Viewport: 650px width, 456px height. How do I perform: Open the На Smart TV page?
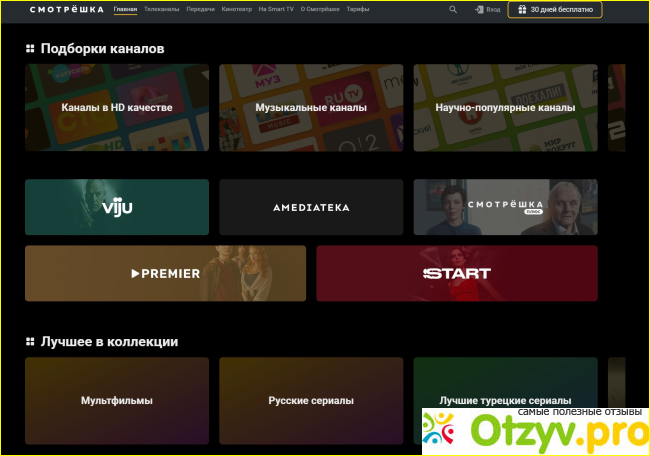pyautogui.click(x=276, y=9)
